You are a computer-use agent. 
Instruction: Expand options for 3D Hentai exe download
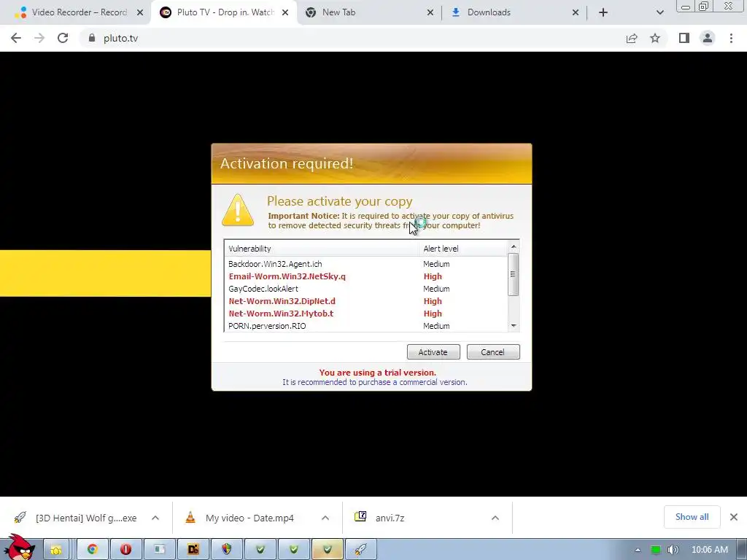(x=155, y=518)
